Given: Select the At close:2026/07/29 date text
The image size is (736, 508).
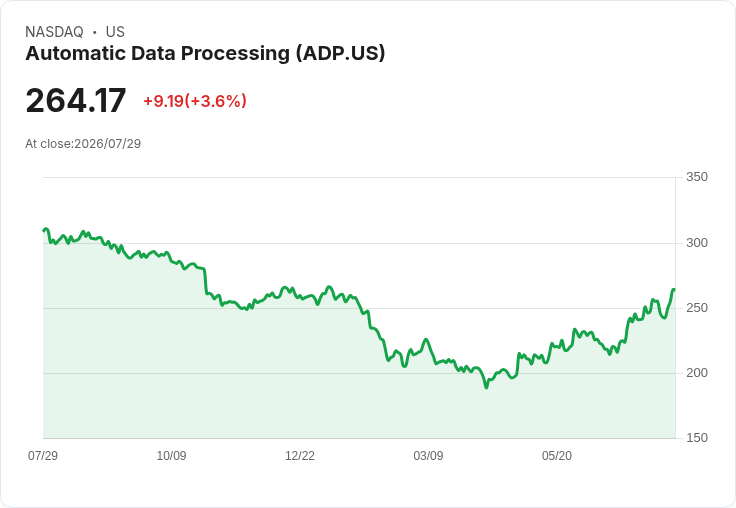Looking at the screenshot, I should point(83,143).
